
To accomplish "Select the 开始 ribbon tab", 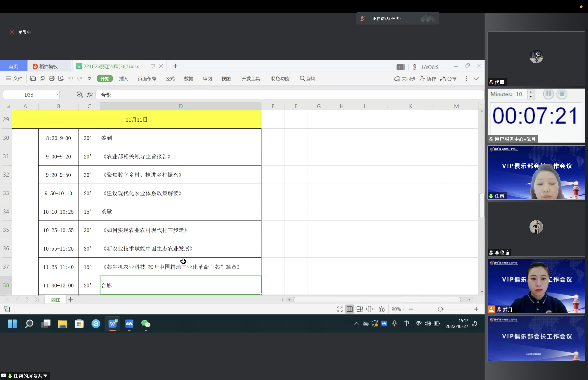I will point(105,78).
